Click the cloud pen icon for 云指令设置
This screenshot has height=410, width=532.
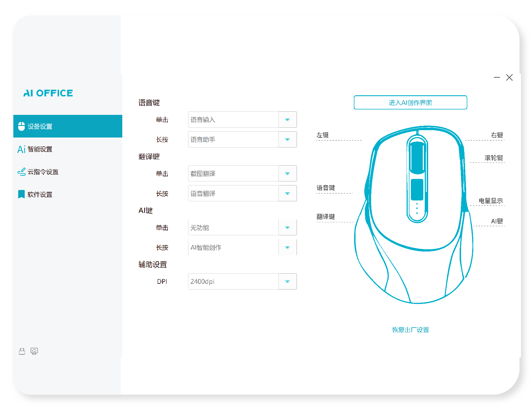tap(21, 172)
